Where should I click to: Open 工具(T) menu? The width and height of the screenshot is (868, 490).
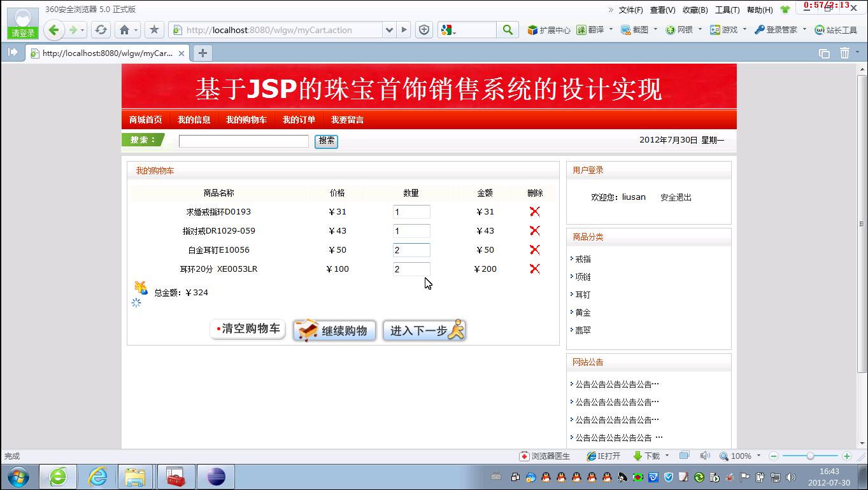[727, 10]
